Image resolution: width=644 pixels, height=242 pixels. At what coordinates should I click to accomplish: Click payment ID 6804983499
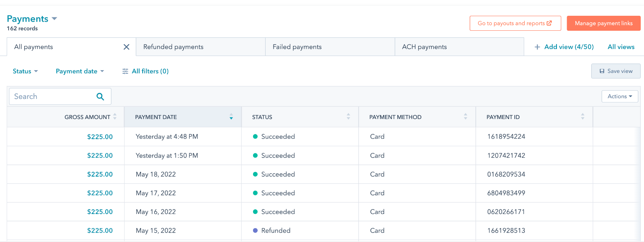click(506, 193)
